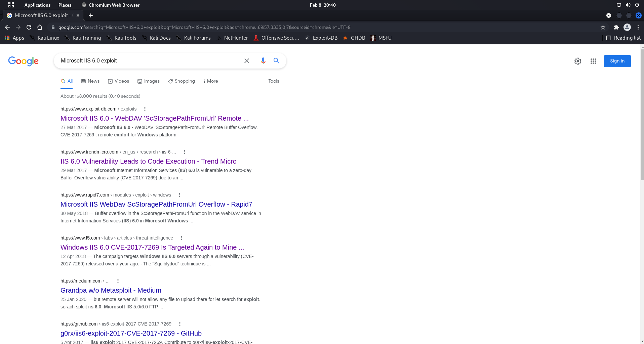Clear the search box with X

[x=247, y=61]
